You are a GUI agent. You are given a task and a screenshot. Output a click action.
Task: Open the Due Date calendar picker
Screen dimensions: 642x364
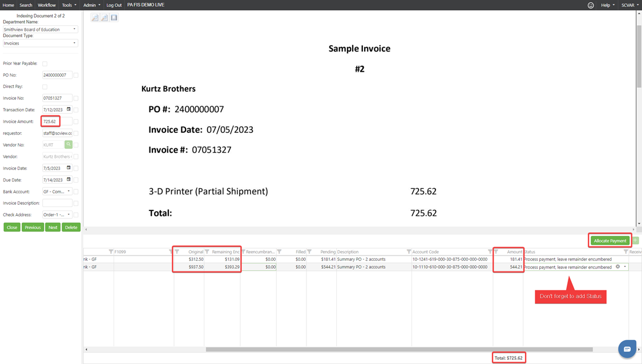click(x=68, y=180)
